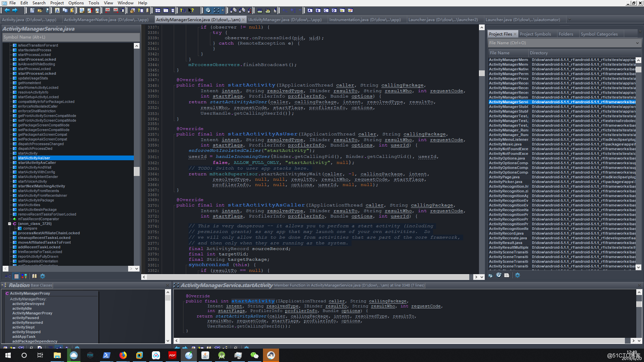
Task: Click ActivityManagerProxy root class node
Action: [x=30, y=293]
